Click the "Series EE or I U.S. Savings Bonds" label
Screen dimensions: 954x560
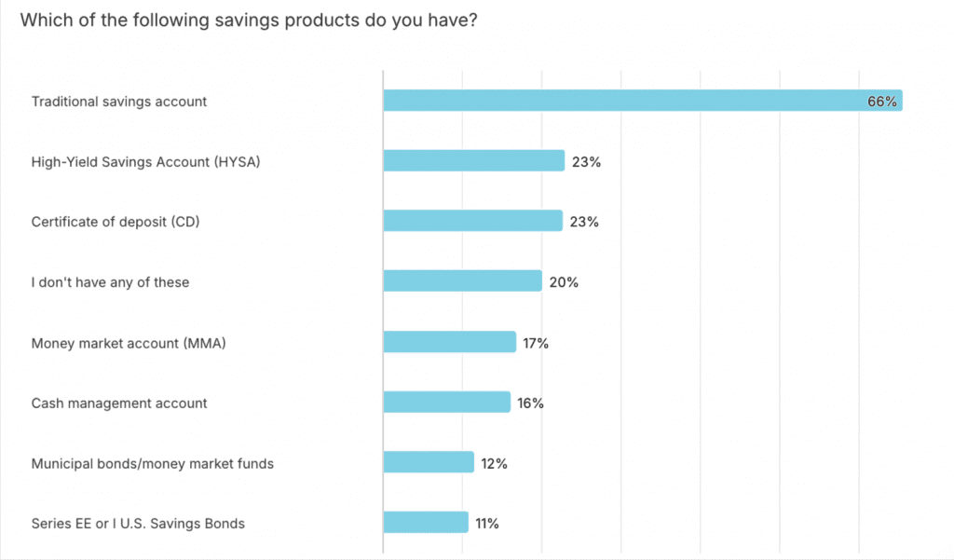click(x=138, y=523)
